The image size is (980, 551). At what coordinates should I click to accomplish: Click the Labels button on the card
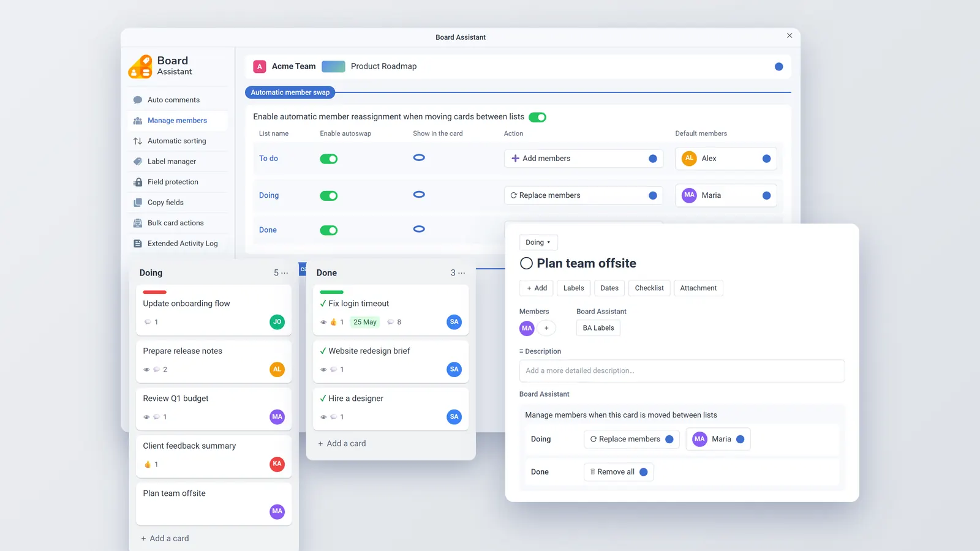pyautogui.click(x=574, y=288)
